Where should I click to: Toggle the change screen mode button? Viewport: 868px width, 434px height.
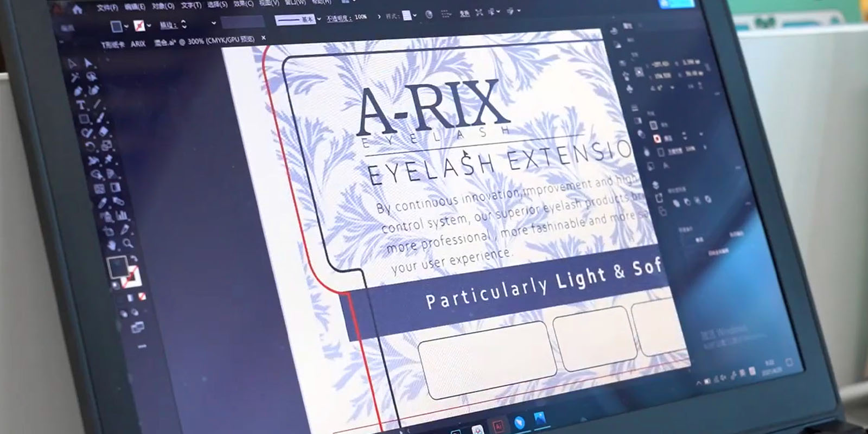(x=137, y=327)
